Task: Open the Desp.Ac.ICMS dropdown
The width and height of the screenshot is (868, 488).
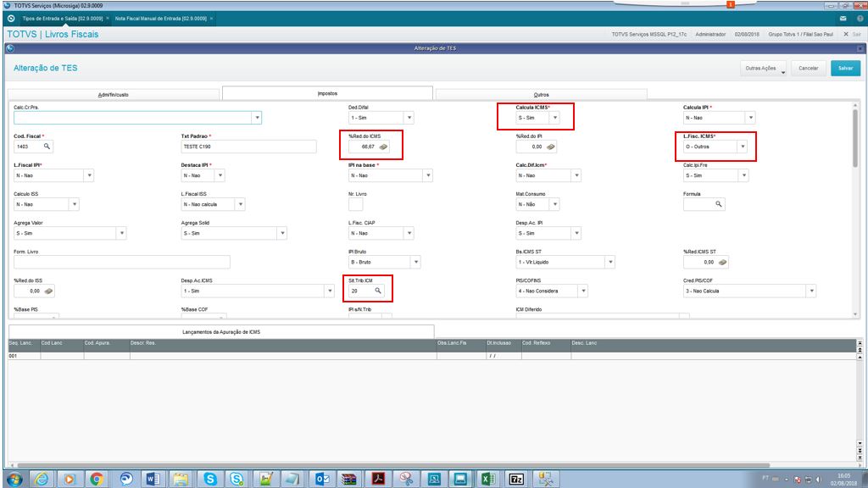Action: click(x=330, y=291)
